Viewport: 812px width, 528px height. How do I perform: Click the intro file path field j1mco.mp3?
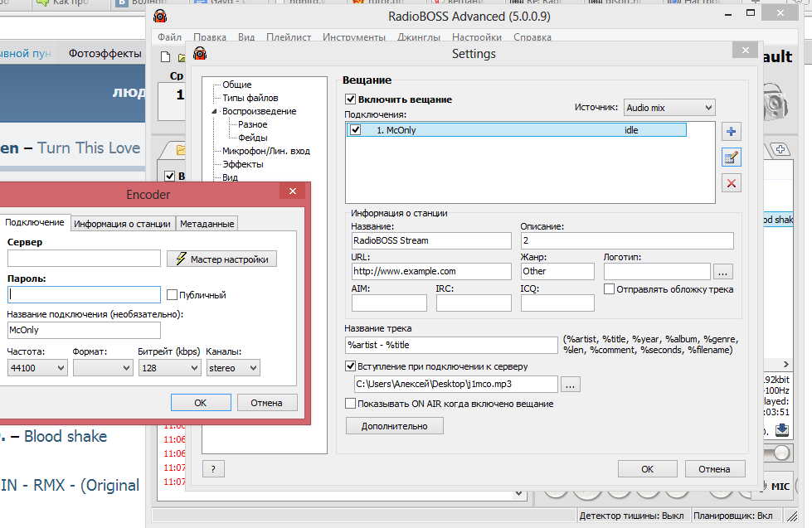click(455, 384)
